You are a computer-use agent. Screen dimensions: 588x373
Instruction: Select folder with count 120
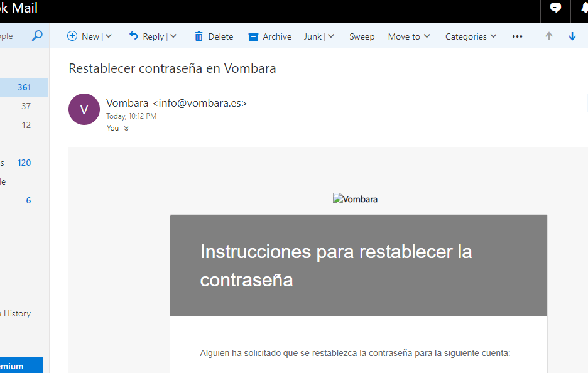coord(24,163)
